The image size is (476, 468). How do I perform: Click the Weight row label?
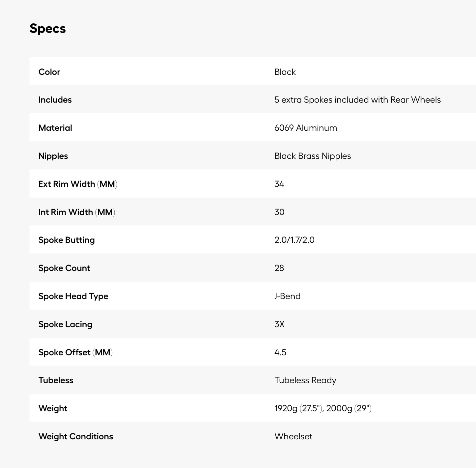click(x=53, y=408)
